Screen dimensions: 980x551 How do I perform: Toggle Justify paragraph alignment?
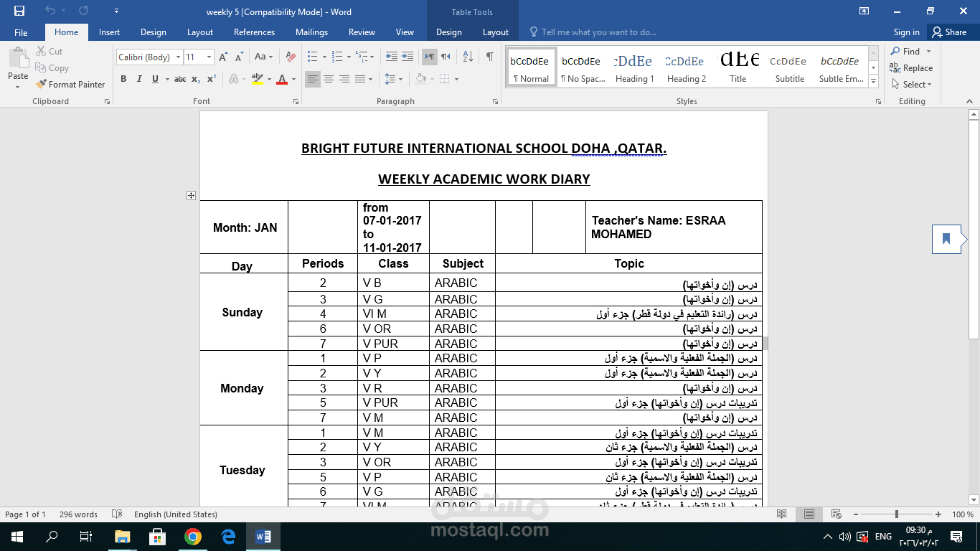360,79
